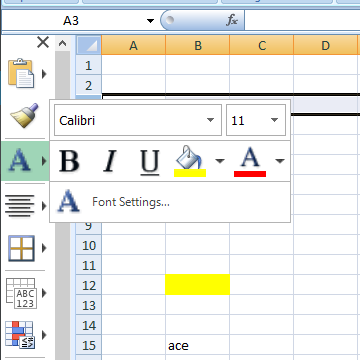Viewport: 360px width, 360px height.
Task: Select row 13 header
Action: click(x=89, y=305)
